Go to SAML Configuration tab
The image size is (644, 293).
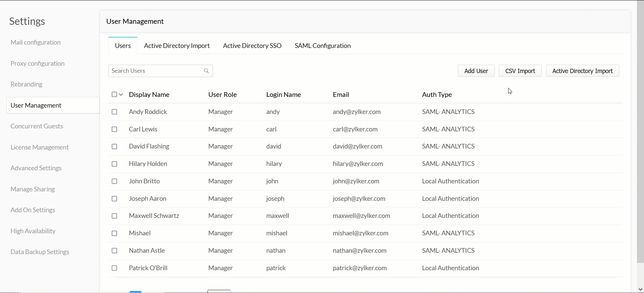(322, 46)
